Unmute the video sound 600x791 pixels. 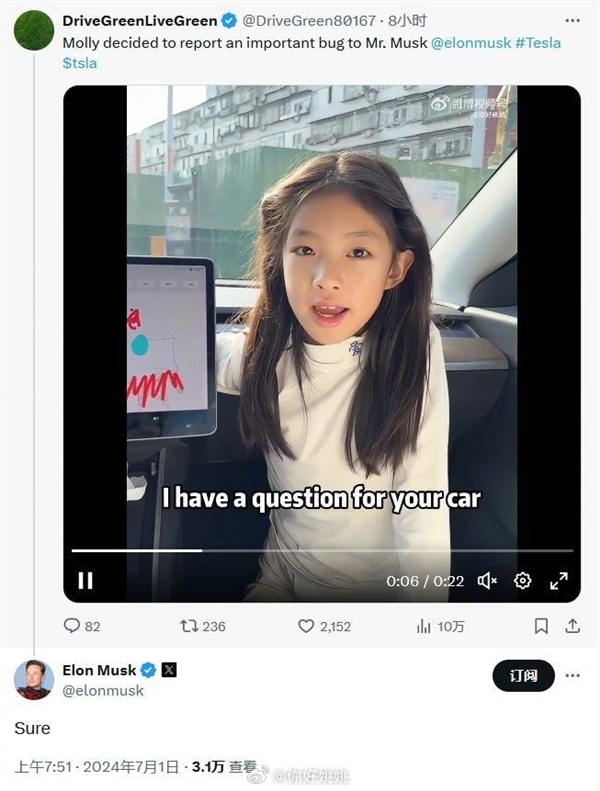tap(487, 580)
